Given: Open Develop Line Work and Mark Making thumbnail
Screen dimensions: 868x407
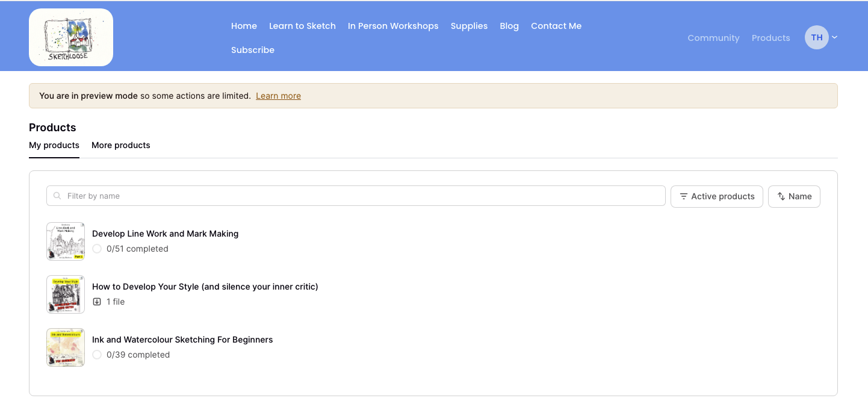Looking at the screenshot, I should pos(66,241).
